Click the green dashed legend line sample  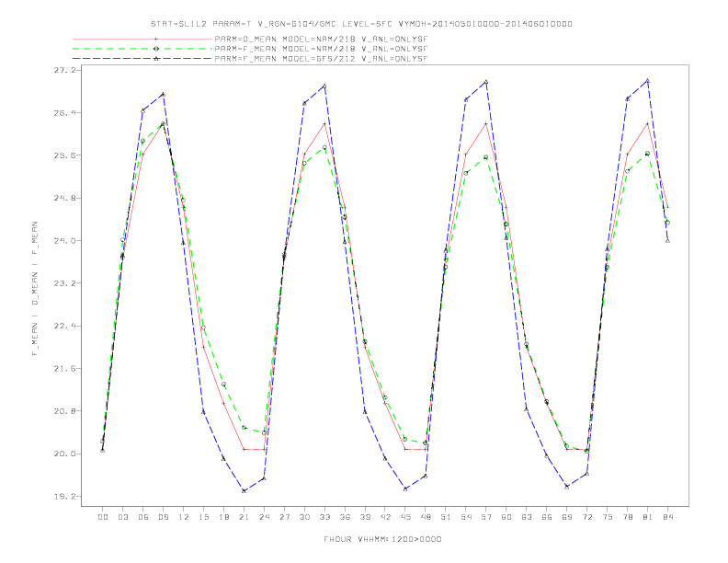pyautogui.click(x=142, y=49)
